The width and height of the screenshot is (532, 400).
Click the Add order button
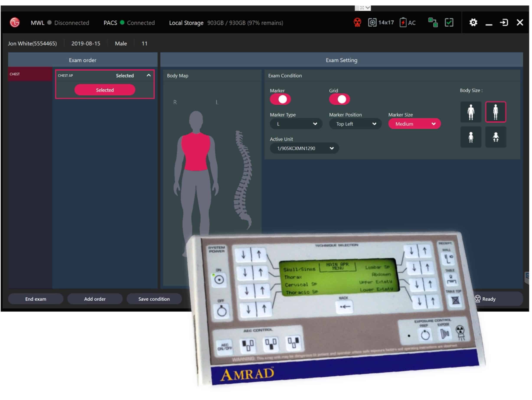point(95,299)
